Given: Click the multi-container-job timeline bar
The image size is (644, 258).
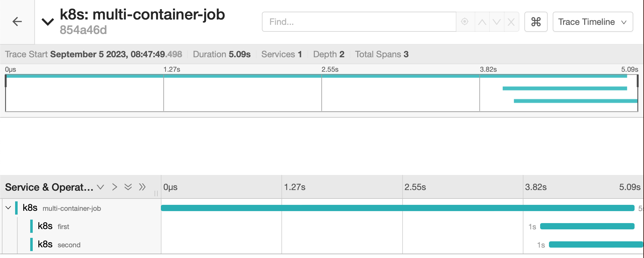Looking at the screenshot, I should tap(398, 208).
